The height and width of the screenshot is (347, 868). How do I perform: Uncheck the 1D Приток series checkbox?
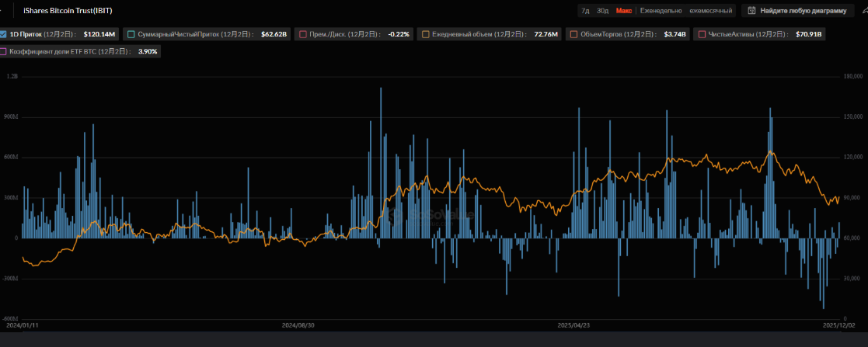tap(3, 34)
